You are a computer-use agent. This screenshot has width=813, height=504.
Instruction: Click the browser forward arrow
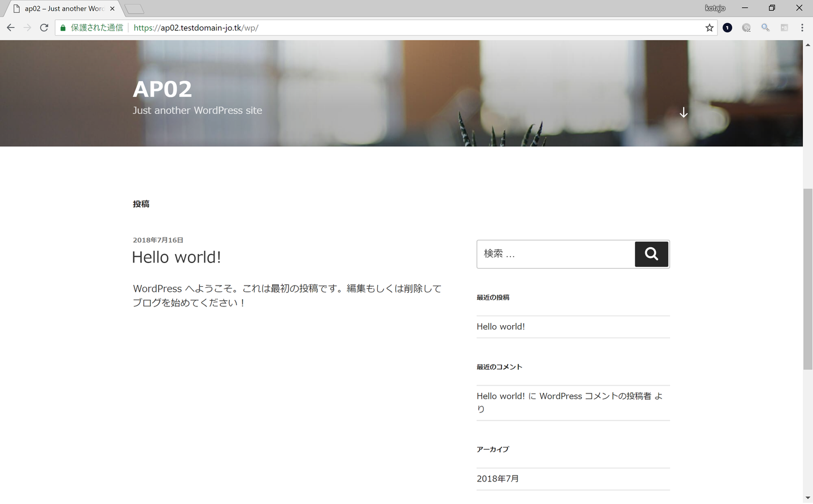coord(27,28)
